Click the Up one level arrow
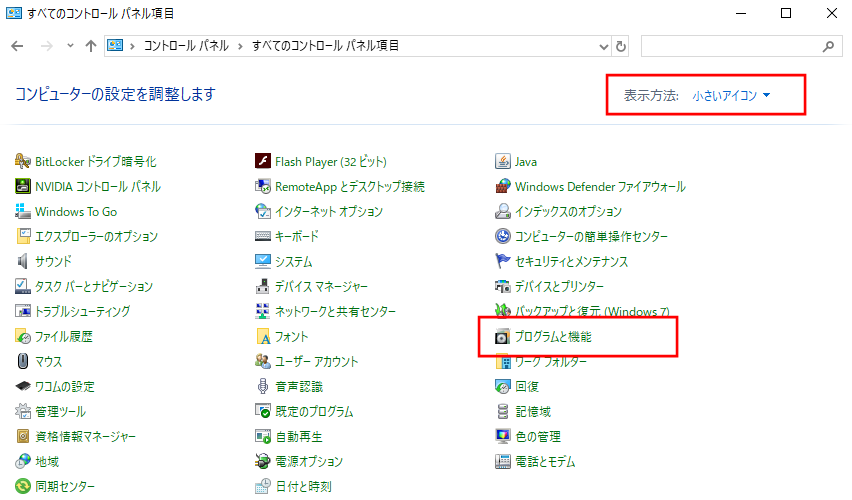 coord(91,46)
